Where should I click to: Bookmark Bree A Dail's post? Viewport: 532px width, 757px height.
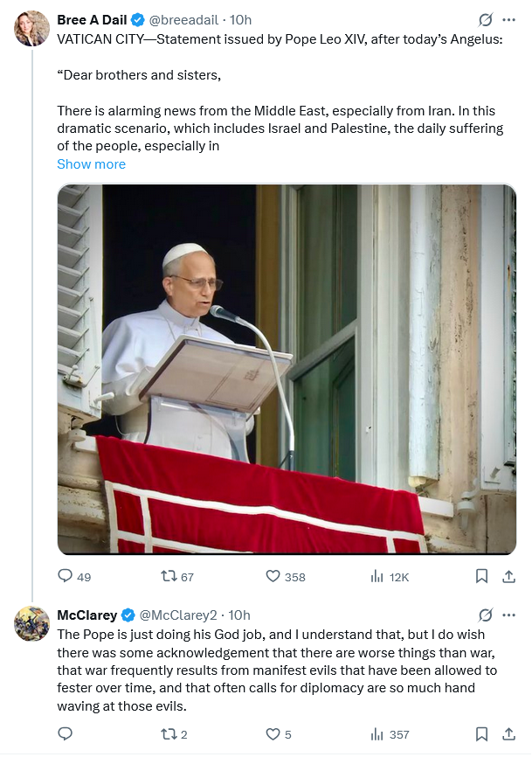(x=481, y=576)
